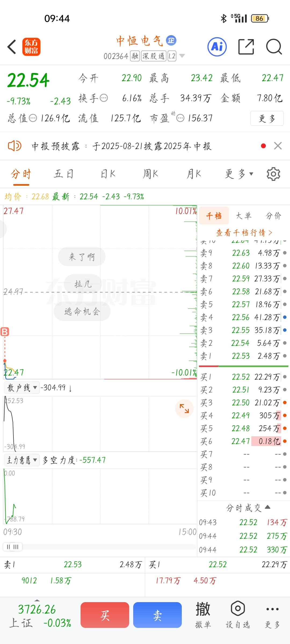Tap the L2 level tag

tap(172, 56)
